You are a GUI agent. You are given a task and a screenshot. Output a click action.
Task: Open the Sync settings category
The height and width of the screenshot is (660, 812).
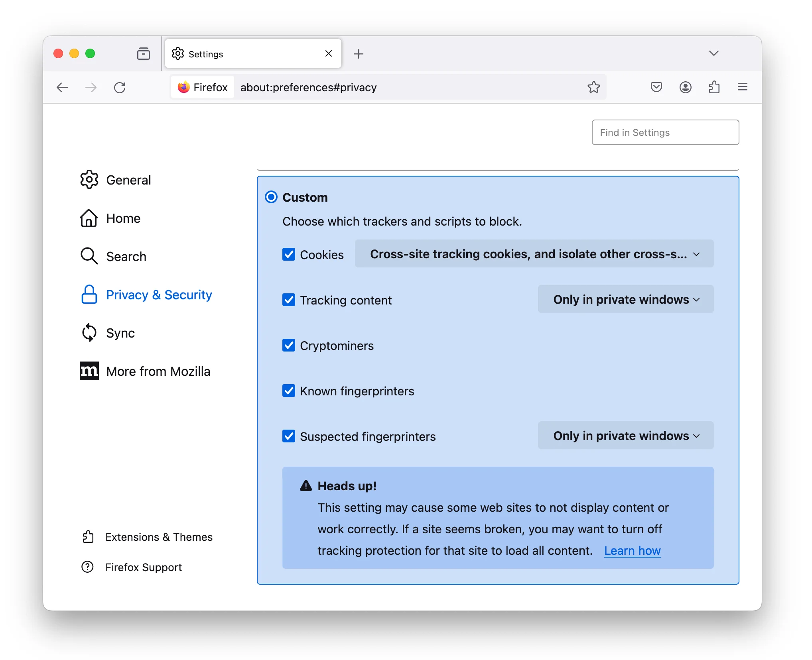point(108,333)
